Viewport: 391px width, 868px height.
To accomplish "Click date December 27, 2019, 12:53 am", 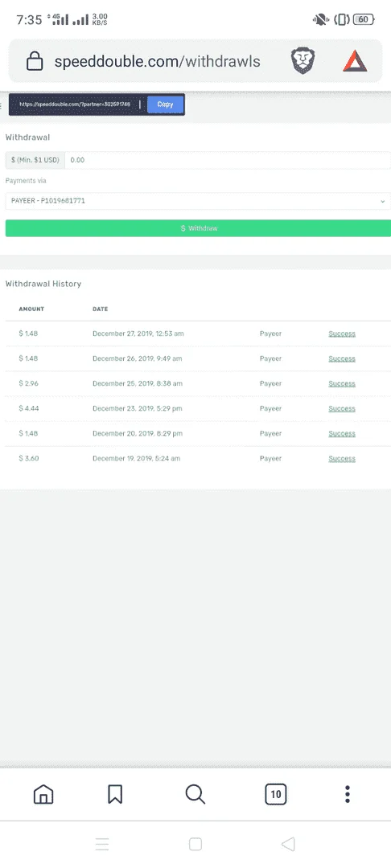I will coord(138,334).
